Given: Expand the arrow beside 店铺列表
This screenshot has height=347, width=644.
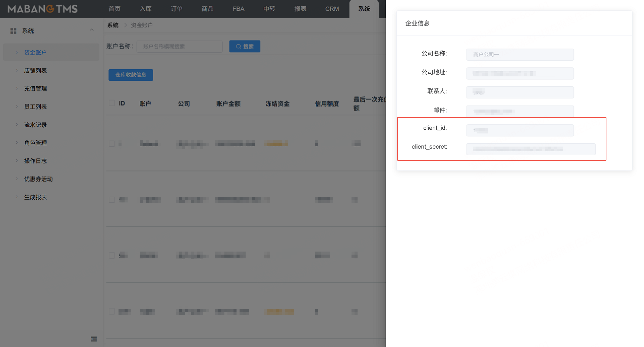Looking at the screenshot, I should click(x=17, y=70).
